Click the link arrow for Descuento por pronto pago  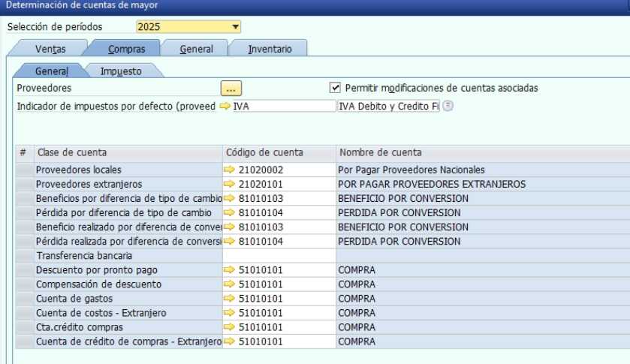[x=229, y=270]
